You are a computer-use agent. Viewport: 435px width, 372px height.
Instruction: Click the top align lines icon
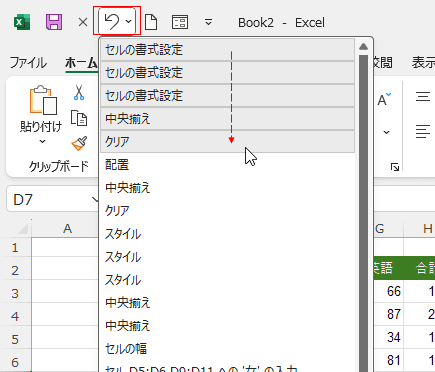[x=423, y=97]
